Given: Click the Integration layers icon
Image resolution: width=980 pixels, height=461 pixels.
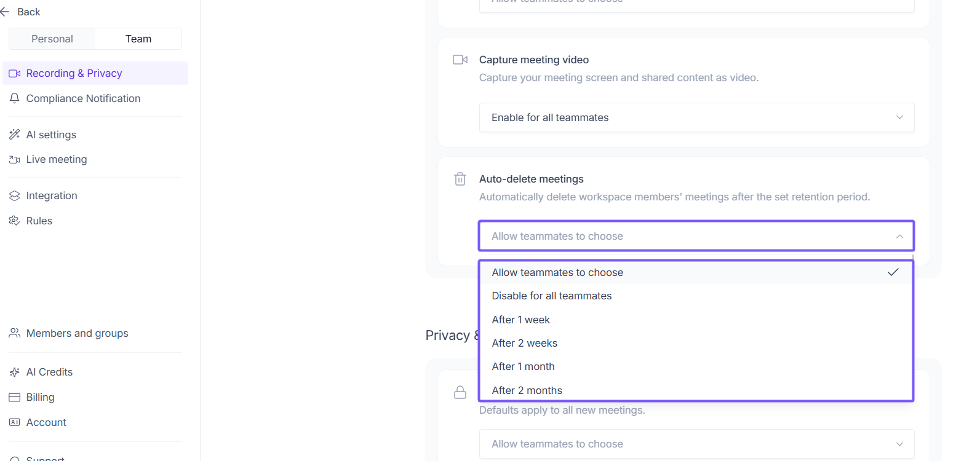Looking at the screenshot, I should point(15,196).
